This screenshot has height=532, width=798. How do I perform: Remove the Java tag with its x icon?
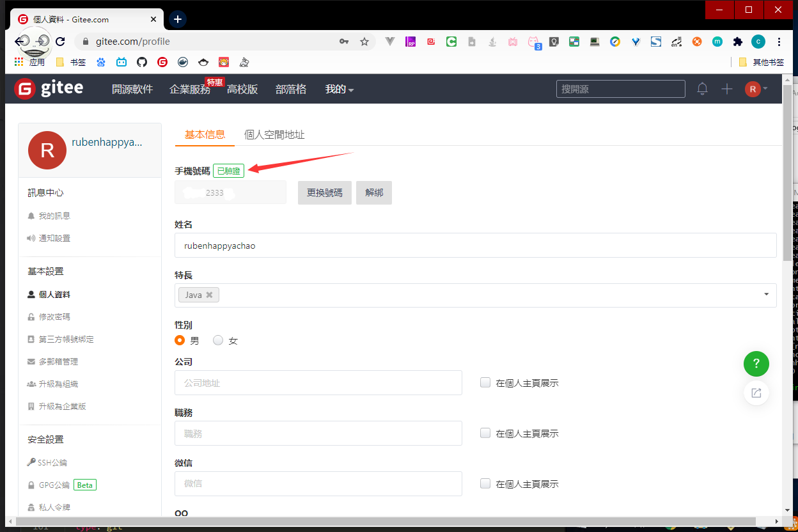(x=209, y=295)
